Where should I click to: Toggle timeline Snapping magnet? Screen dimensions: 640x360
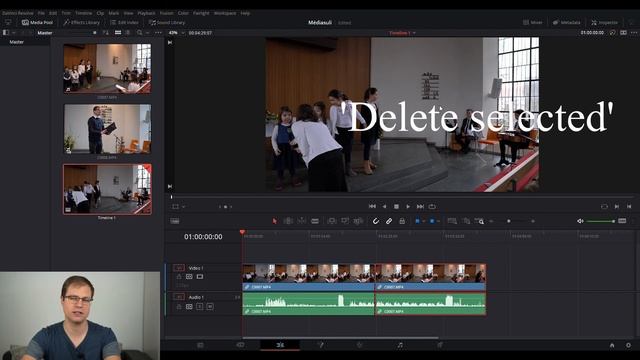click(x=376, y=221)
